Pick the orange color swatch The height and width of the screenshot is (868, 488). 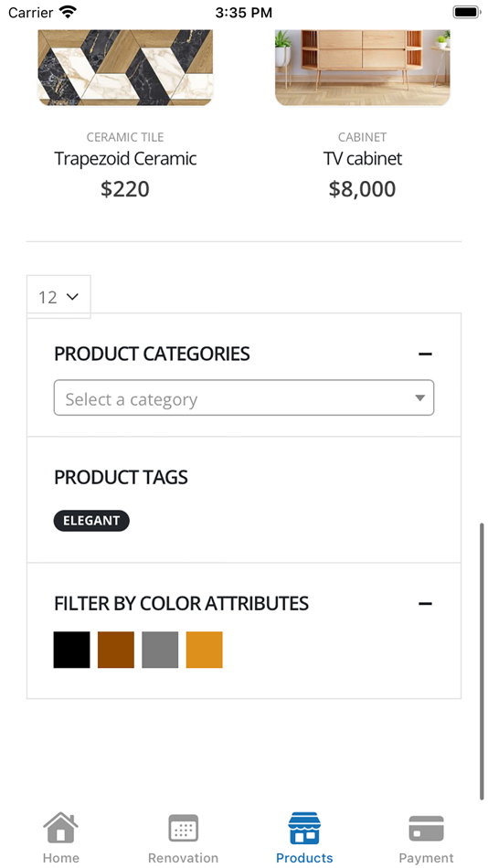(x=205, y=650)
